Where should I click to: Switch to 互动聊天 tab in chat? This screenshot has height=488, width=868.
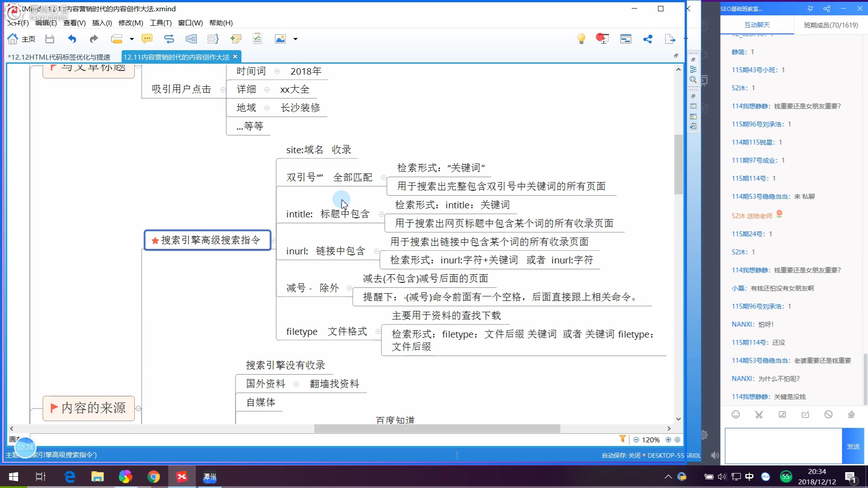tap(757, 25)
